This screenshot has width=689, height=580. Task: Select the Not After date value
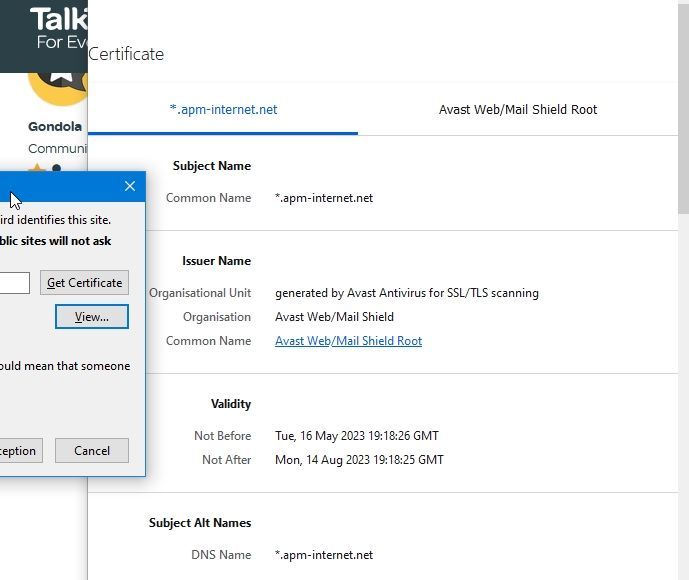pyautogui.click(x=359, y=460)
